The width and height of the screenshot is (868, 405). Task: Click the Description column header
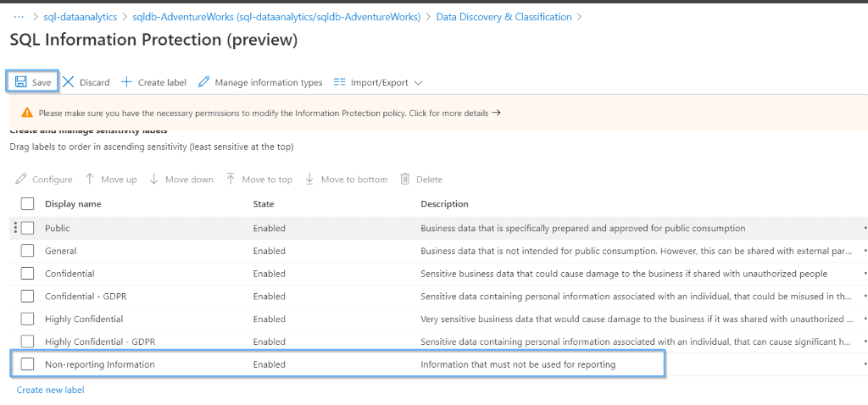click(x=444, y=203)
